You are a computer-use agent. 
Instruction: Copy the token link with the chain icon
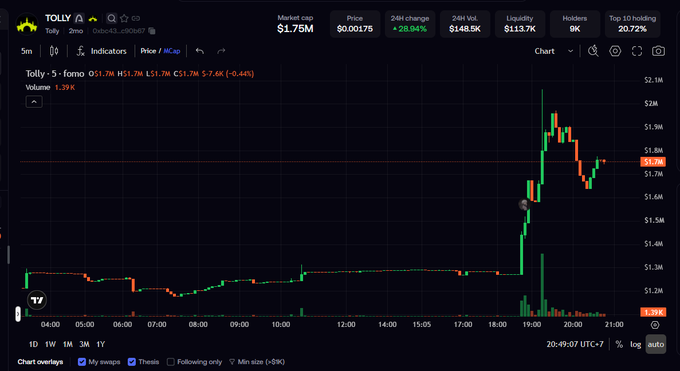tap(136, 18)
